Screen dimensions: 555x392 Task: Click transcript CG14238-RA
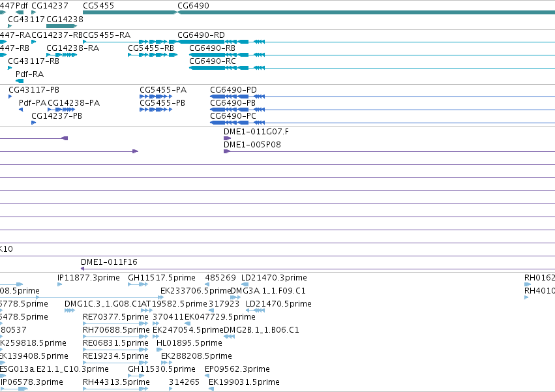pos(73,48)
